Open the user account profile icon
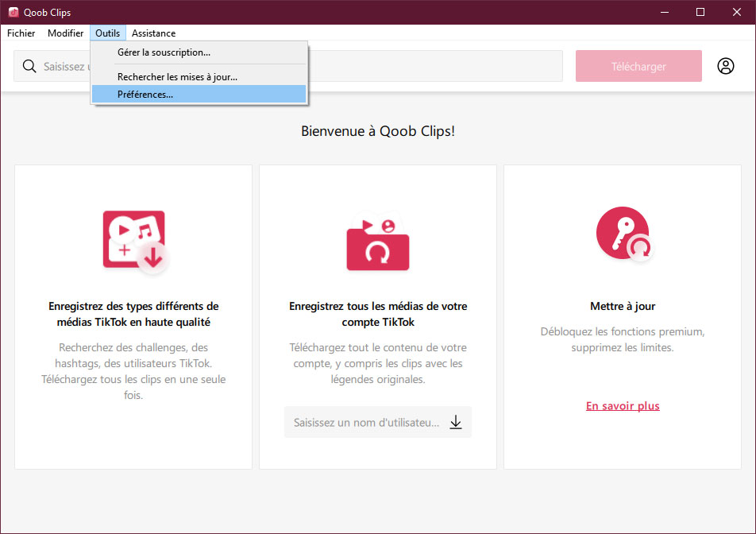 [x=725, y=66]
